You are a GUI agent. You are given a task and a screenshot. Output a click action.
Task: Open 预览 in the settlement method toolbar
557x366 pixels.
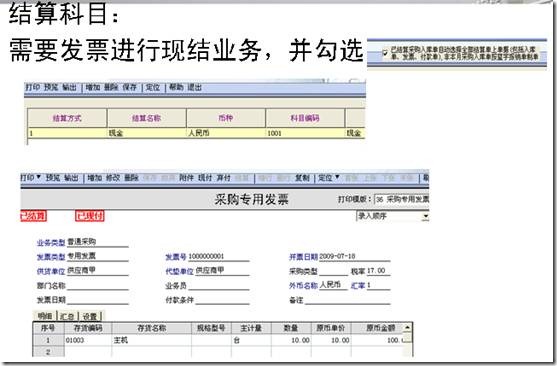(x=51, y=87)
